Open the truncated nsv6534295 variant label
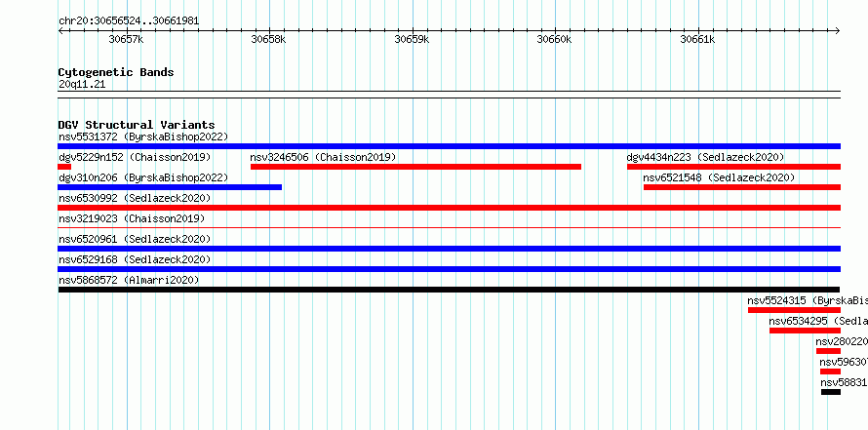Image resolution: width=868 pixels, height=430 pixels. click(x=818, y=321)
